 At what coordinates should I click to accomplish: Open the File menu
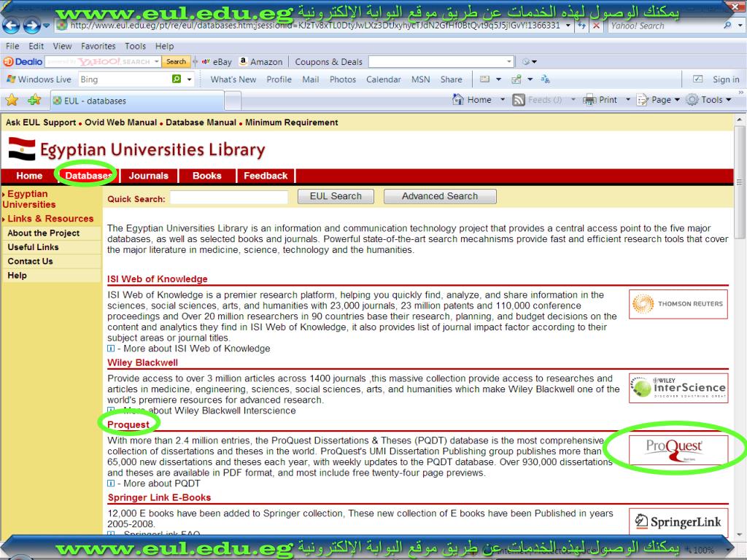[12, 46]
